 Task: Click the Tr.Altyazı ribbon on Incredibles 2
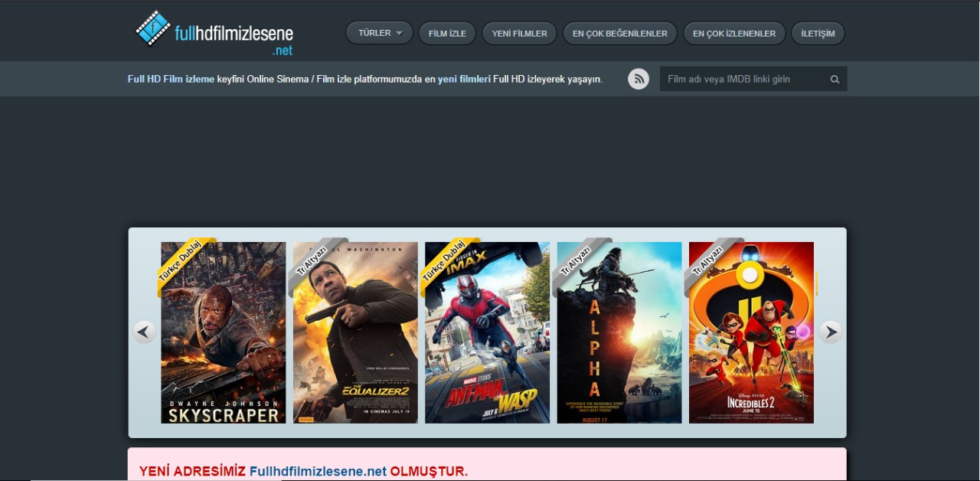(710, 263)
